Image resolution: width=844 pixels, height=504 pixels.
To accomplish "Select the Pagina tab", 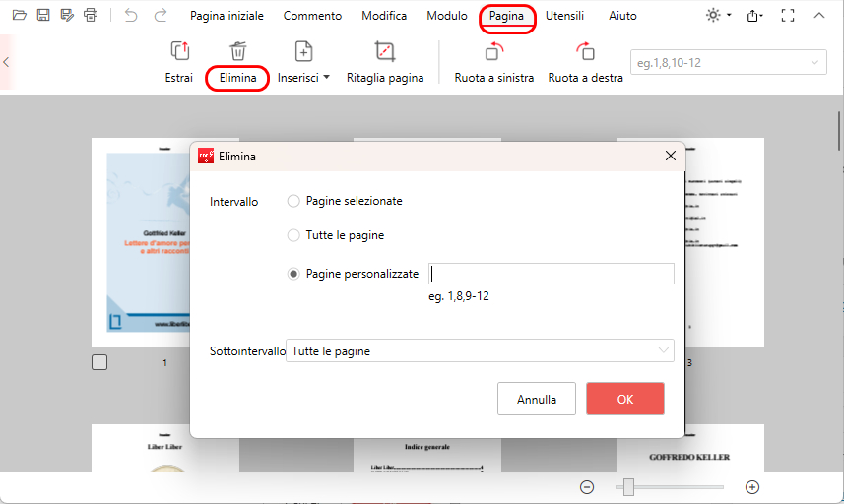I will click(x=506, y=16).
